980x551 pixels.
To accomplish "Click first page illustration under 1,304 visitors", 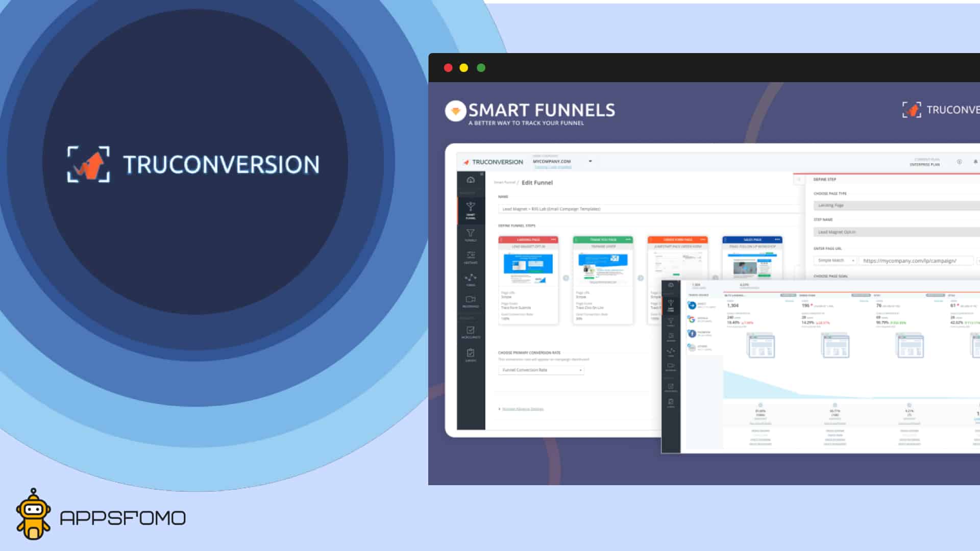I will pos(761,345).
